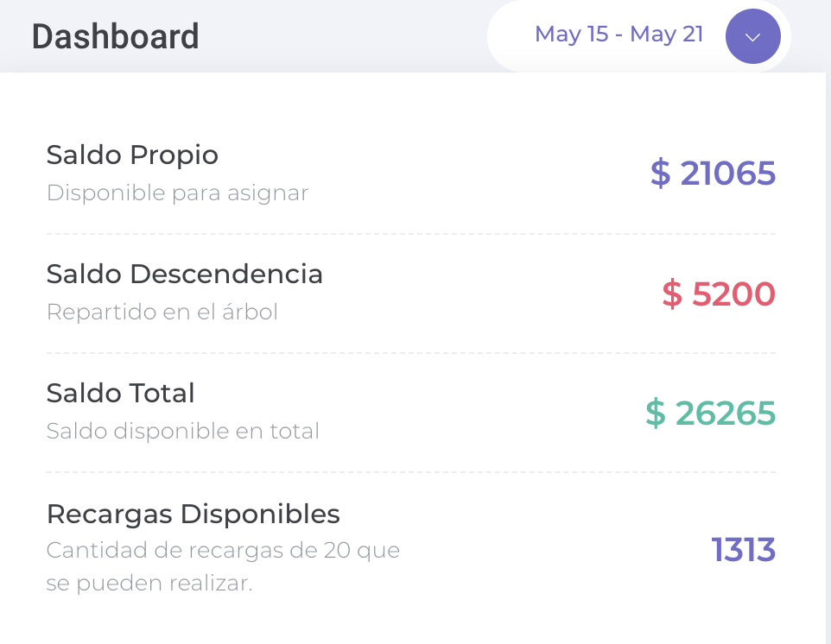Click the green $ 26265 total
Screen dimensions: 831x644
click(711, 414)
